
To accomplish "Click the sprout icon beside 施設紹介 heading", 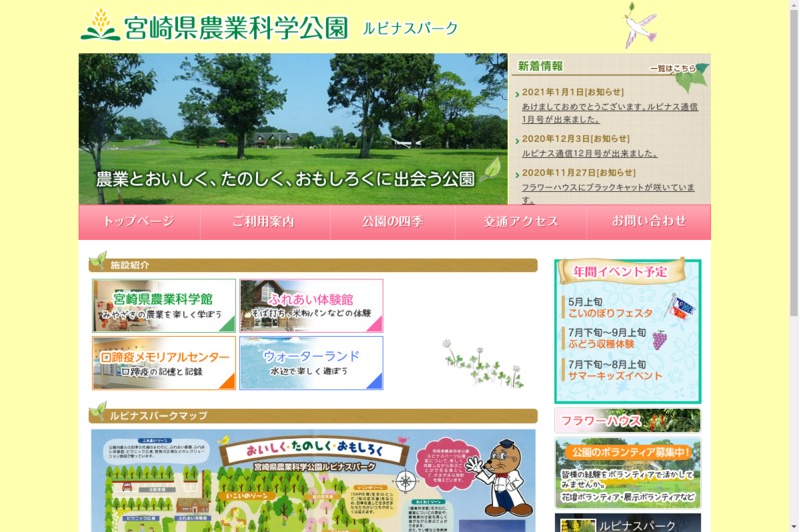I will point(98,263).
